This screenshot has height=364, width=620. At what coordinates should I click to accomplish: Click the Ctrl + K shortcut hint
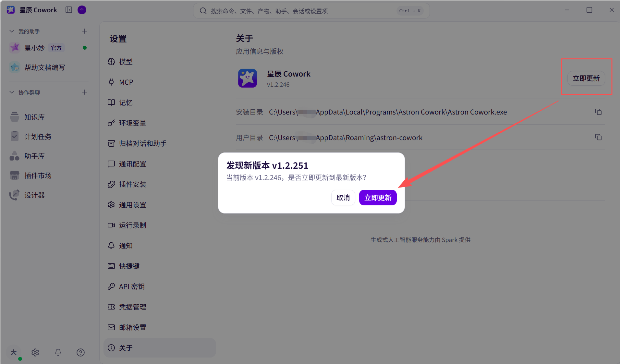coord(410,11)
